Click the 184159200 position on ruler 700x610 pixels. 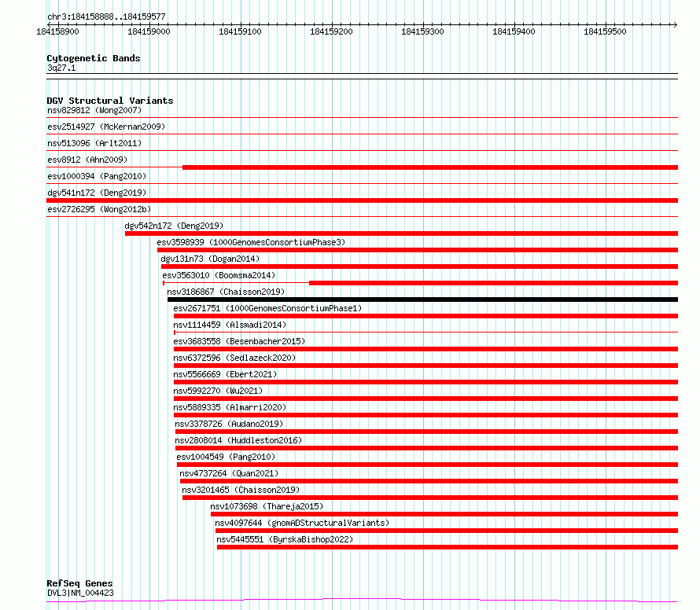[331, 31]
